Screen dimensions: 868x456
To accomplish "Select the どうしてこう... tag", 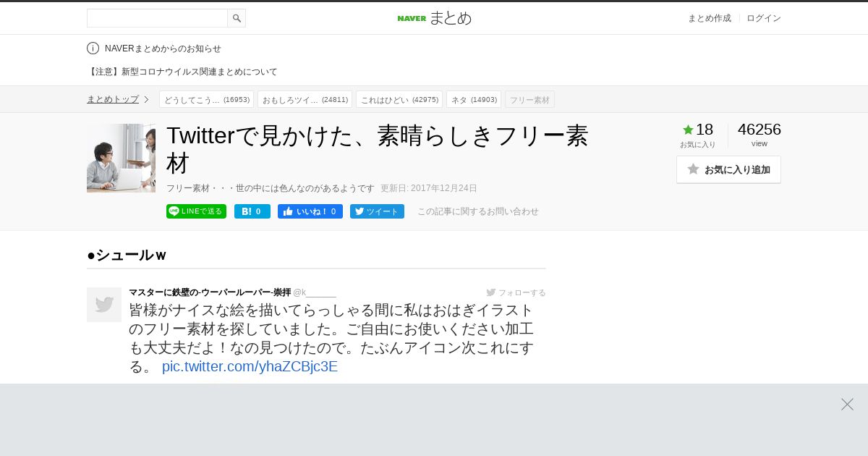I will click(206, 99).
